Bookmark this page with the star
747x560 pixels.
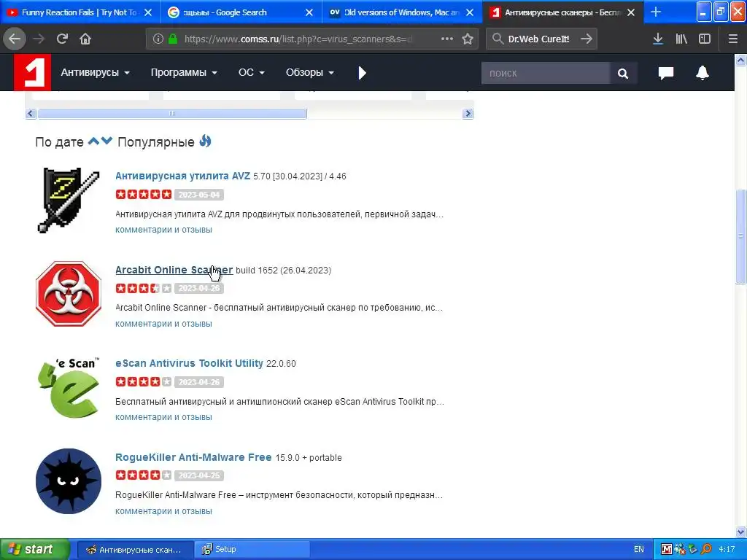point(468,39)
